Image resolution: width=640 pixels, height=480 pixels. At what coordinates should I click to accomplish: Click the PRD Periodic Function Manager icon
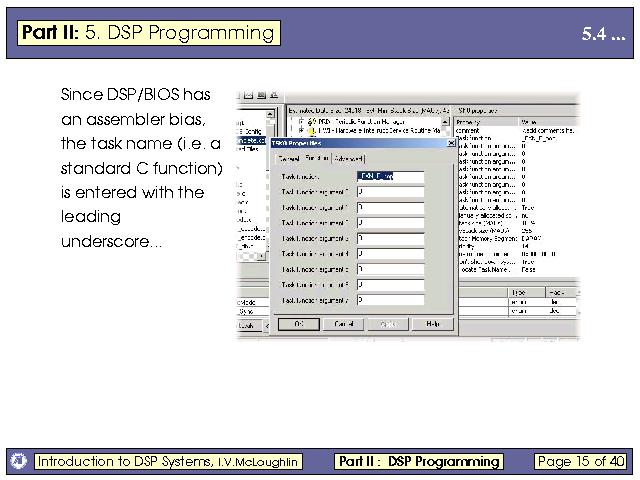tap(311, 121)
